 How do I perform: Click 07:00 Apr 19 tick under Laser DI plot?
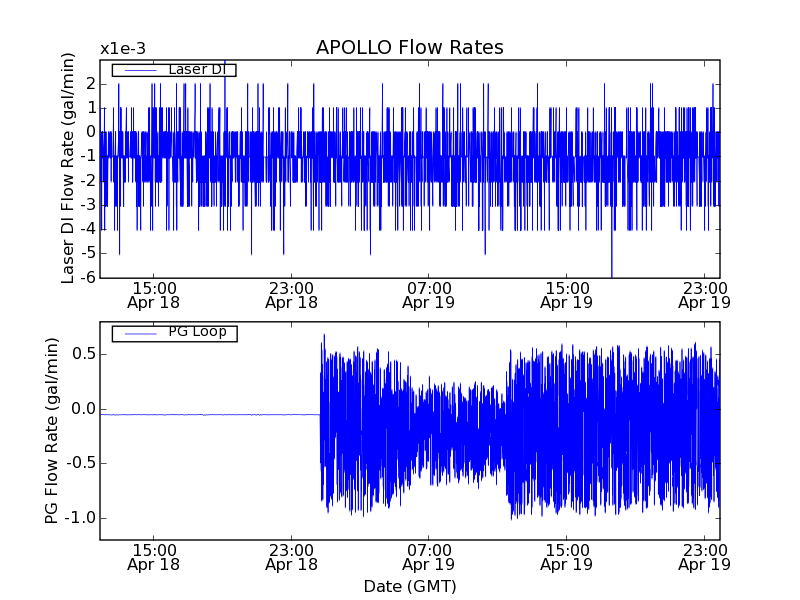click(429, 293)
